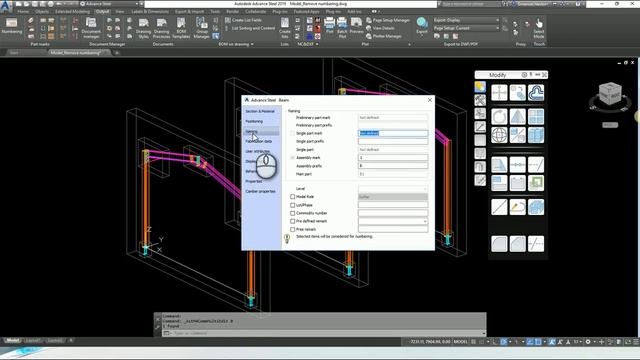The image size is (640, 360).
Task: Open the Export Display dropdown
Action: [466, 20]
